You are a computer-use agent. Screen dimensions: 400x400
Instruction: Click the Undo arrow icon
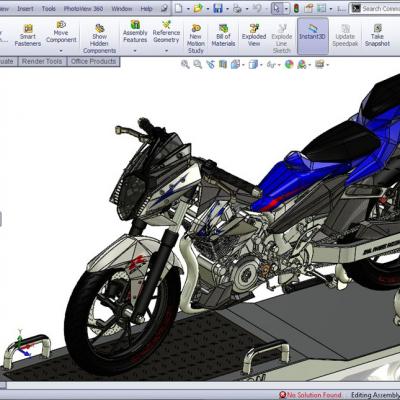pyautogui.click(x=257, y=8)
